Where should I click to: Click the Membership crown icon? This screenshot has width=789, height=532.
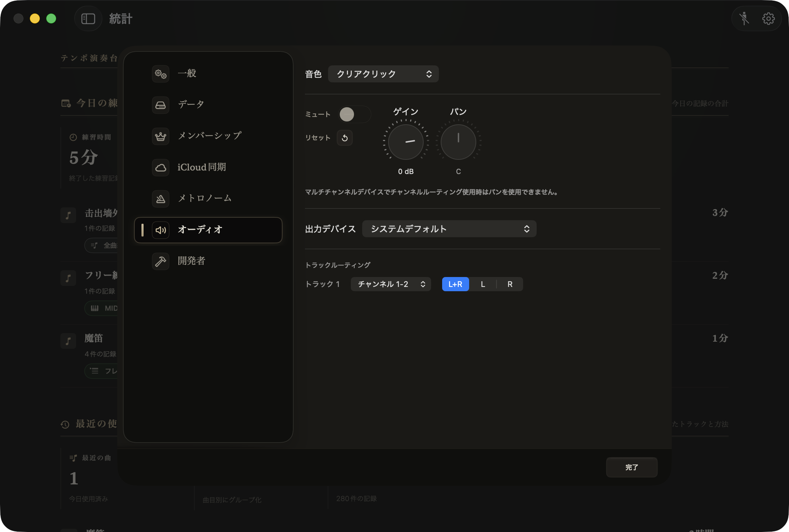161,136
